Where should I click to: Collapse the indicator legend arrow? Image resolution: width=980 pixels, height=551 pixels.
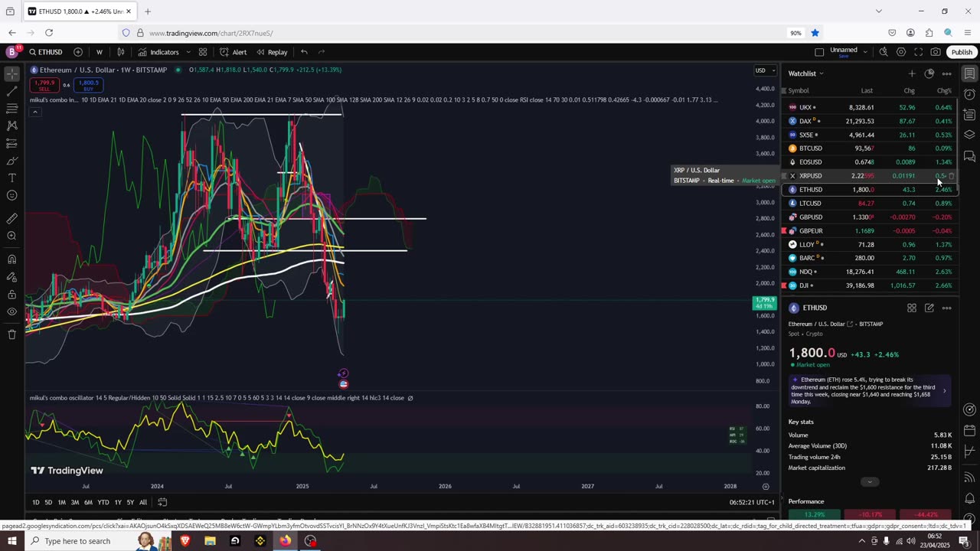click(34, 112)
